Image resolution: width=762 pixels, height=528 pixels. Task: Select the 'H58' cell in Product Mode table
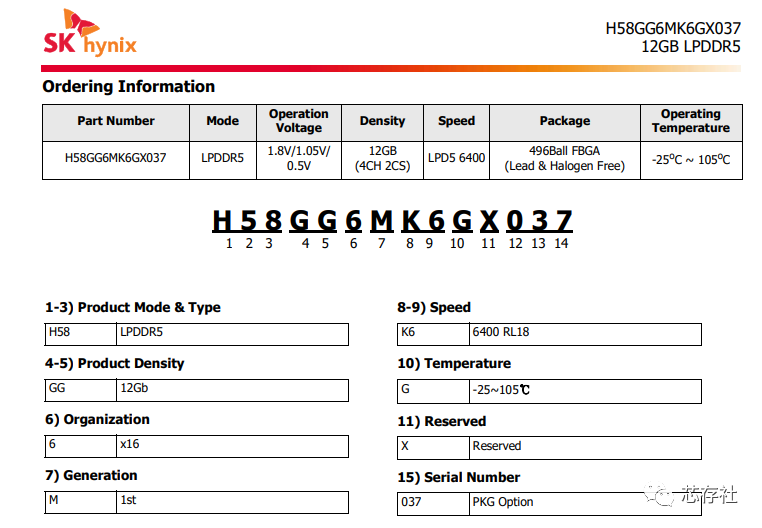(81, 334)
